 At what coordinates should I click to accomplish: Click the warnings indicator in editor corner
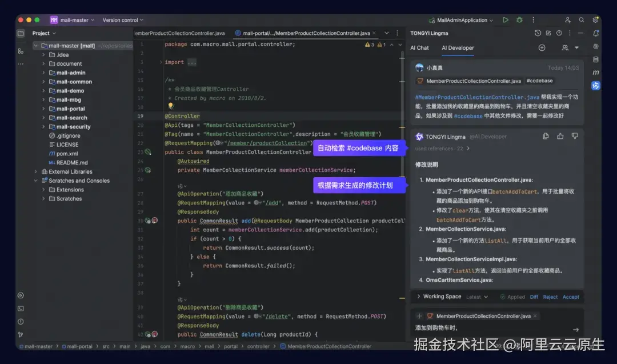[x=375, y=45]
